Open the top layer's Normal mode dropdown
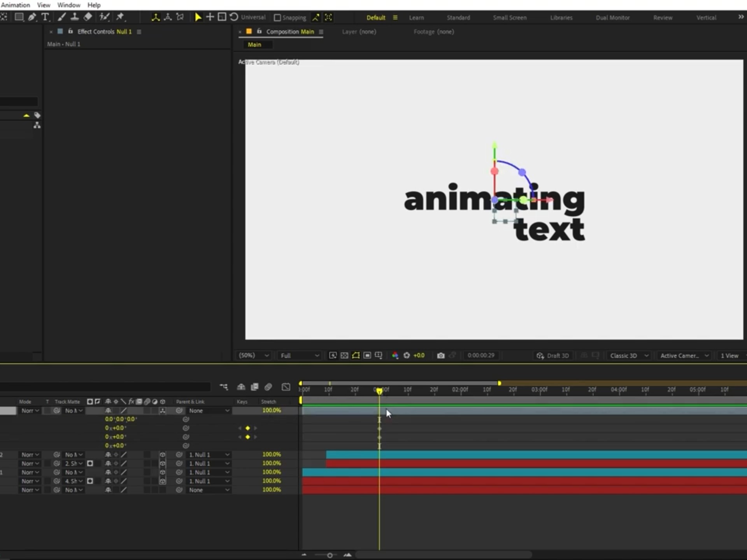 [x=30, y=411]
